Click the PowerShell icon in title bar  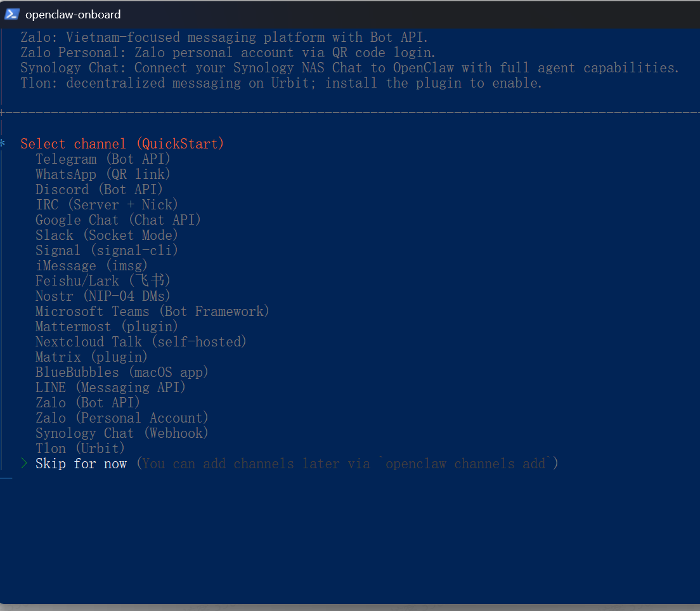tap(12, 14)
